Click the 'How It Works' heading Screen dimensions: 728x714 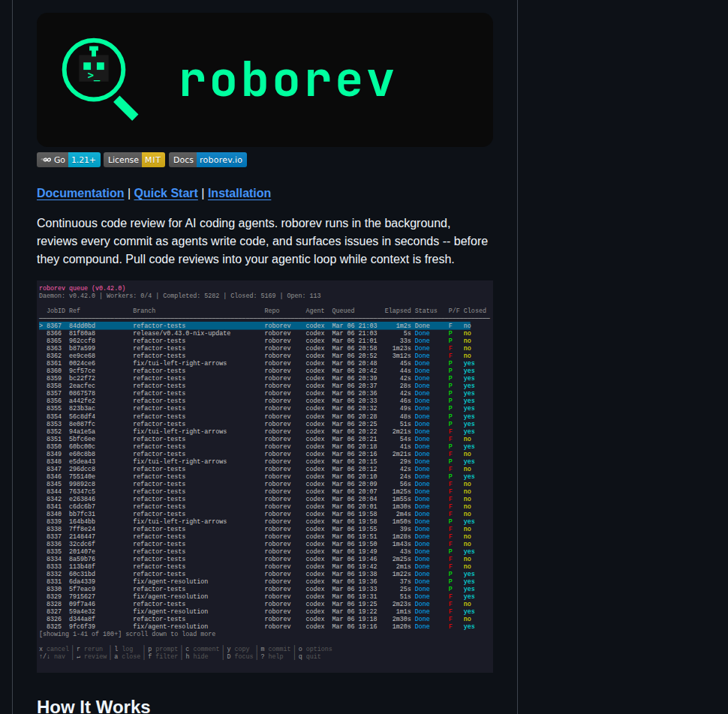93,706
